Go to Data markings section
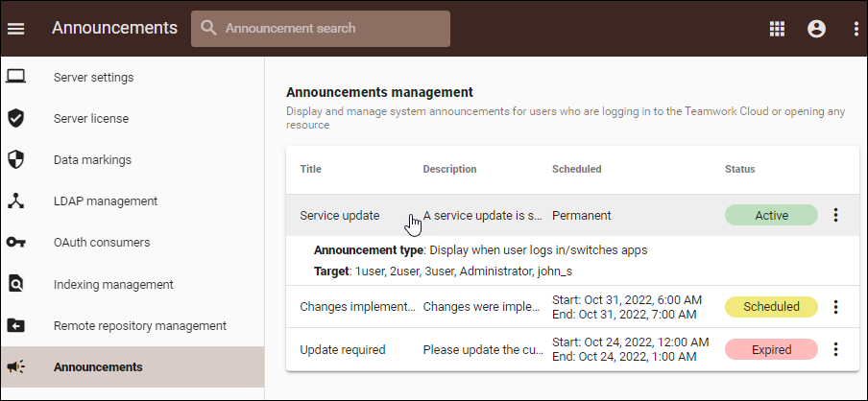Image resolution: width=868 pixels, height=401 pixels. click(92, 159)
